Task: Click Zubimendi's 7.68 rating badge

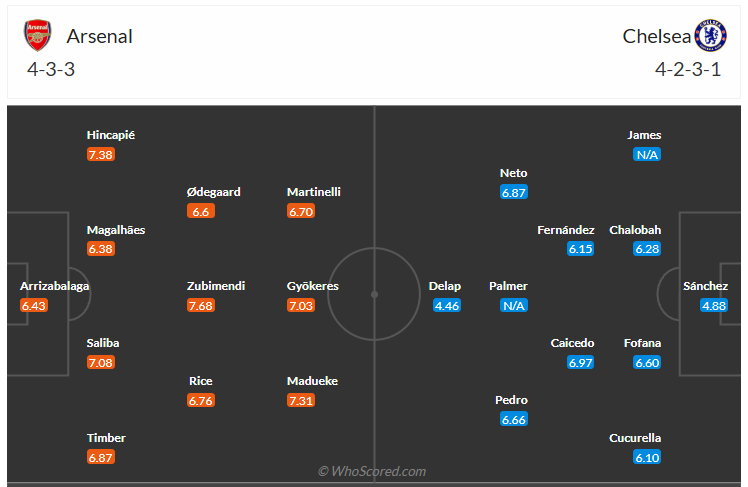Action: click(201, 305)
